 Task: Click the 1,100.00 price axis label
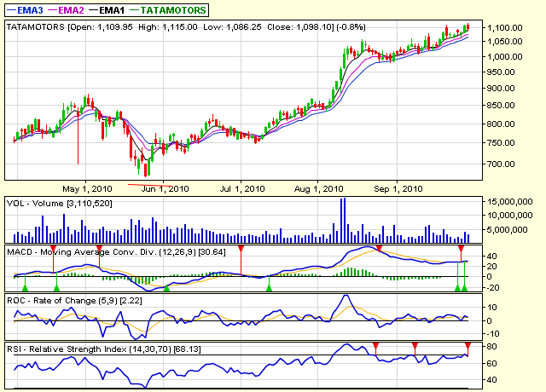(504, 28)
